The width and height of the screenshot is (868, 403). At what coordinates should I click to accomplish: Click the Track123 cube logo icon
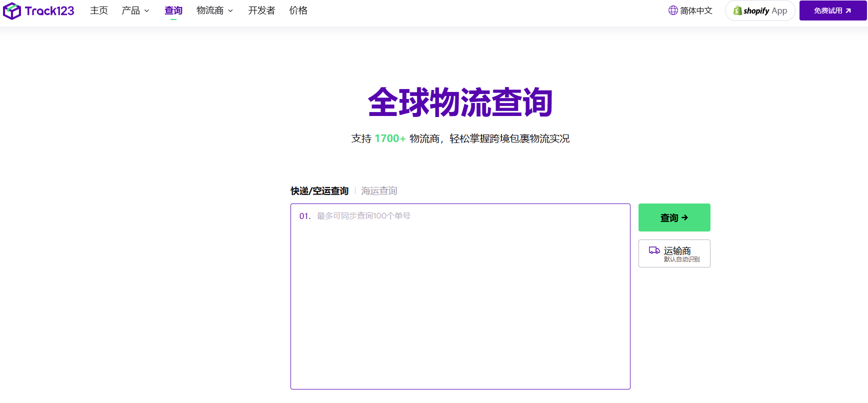tap(12, 11)
